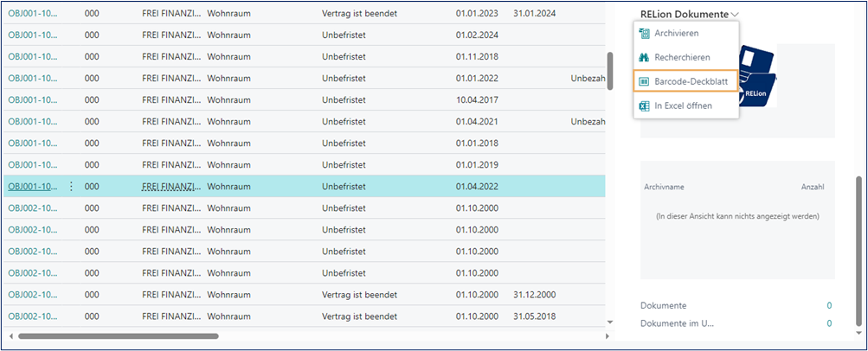Viewport: 868px width, 351px height.
Task: Open the OBJ001 contract starting 01.02.2024
Action: point(33,35)
